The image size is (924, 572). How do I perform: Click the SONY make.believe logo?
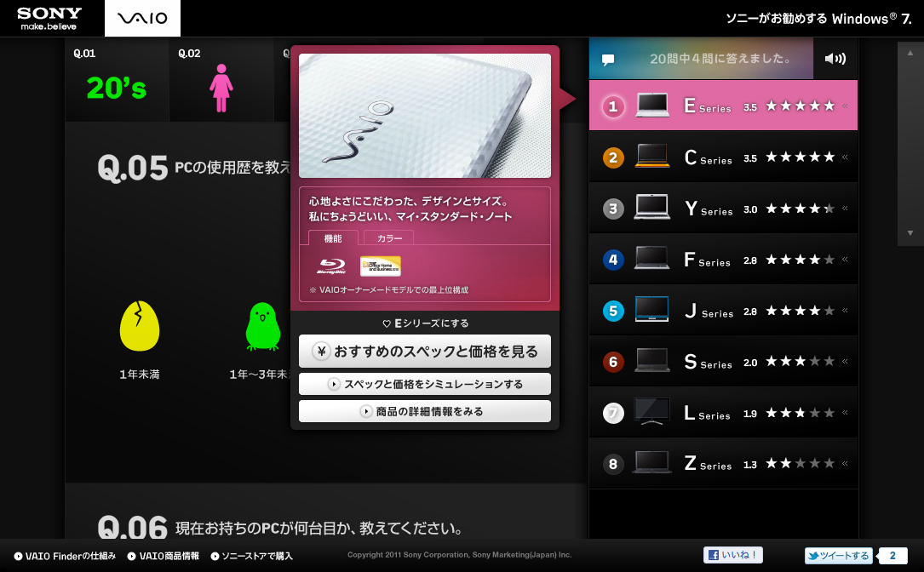click(49, 19)
